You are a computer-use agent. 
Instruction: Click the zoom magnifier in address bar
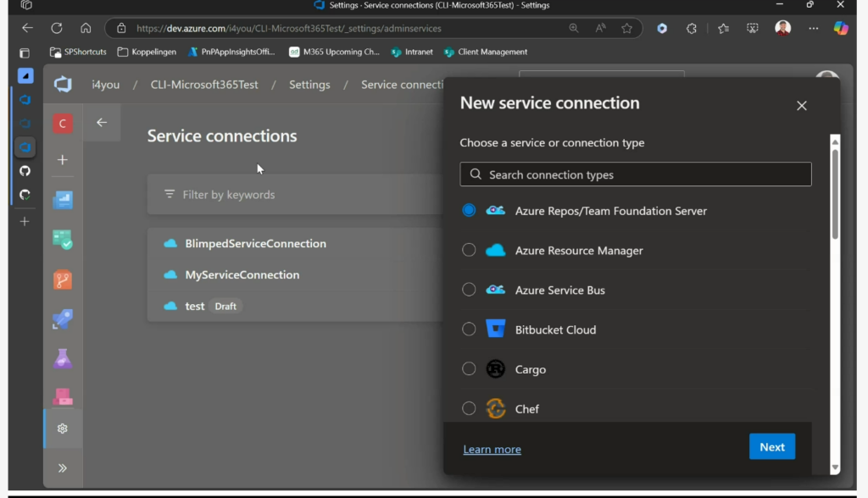pyautogui.click(x=574, y=28)
